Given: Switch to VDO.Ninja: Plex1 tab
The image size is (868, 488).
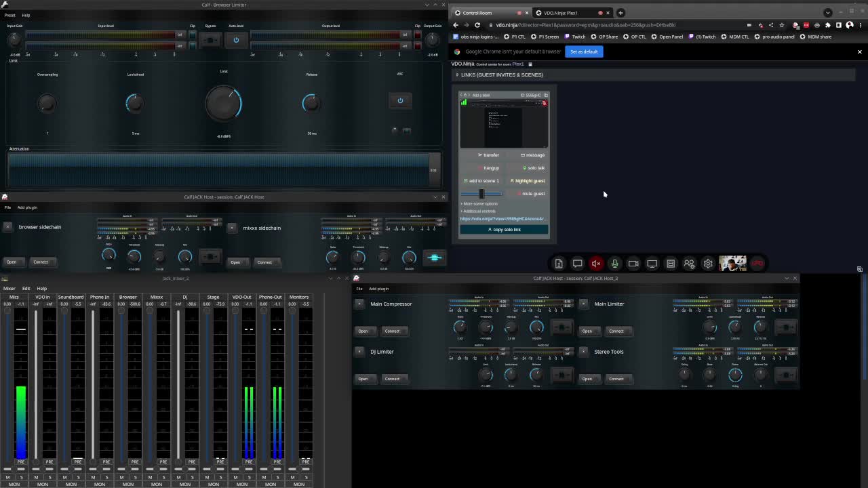Looking at the screenshot, I should 572,13.
